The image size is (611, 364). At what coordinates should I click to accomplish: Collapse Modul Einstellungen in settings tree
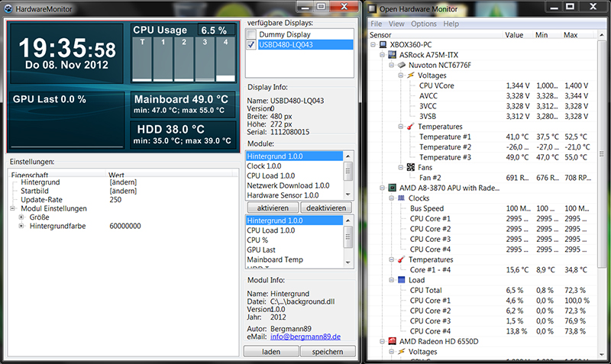pyautogui.click(x=12, y=208)
